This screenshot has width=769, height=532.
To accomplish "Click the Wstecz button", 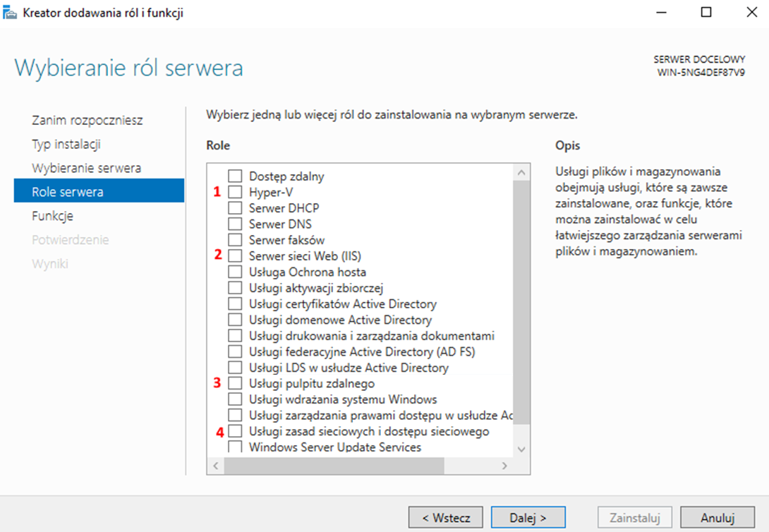I will (x=445, y=518).
